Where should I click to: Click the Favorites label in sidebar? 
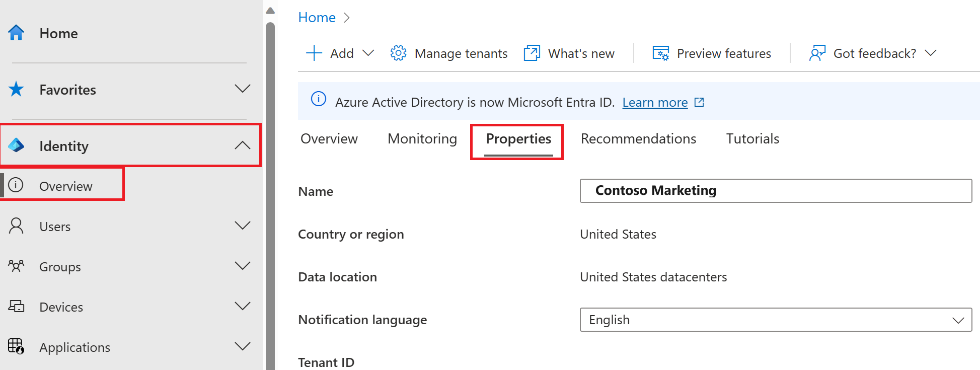click(x=67, y=90)
